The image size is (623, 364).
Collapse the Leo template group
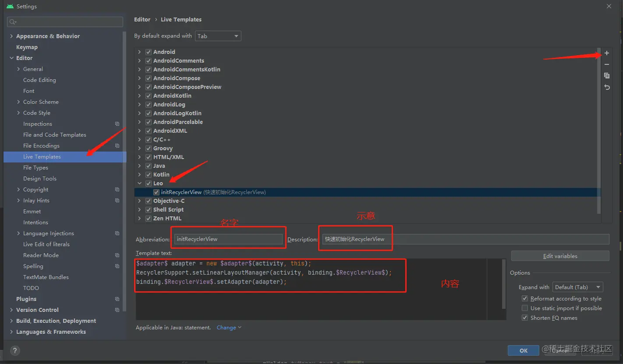click(140, 184)
